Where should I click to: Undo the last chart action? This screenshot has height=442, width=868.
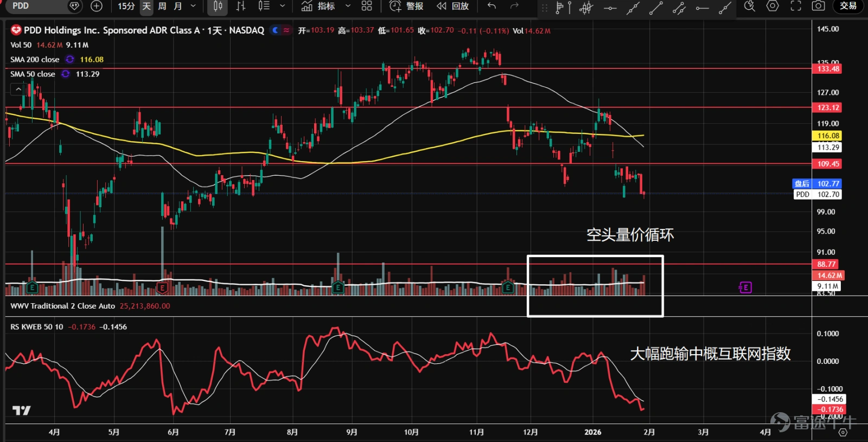(x=492, y=6)
